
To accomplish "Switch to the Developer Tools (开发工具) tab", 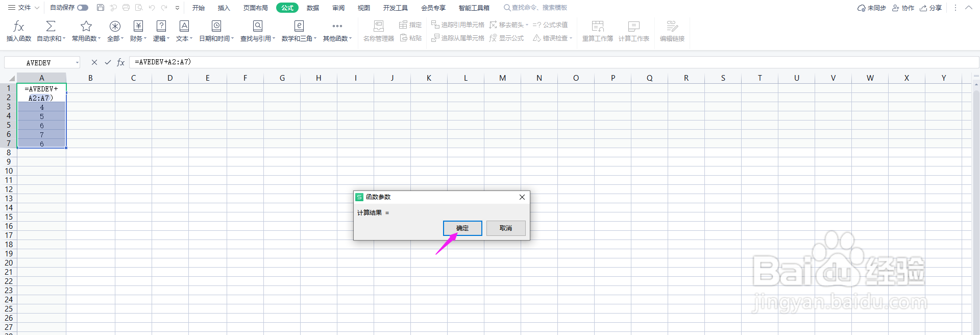I will click(x=396, y=8).
